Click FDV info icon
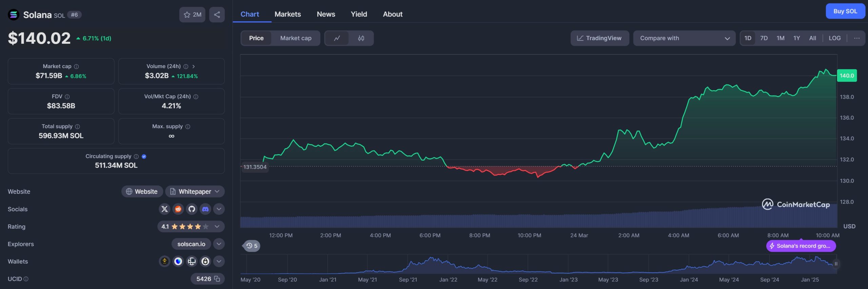868x289 pixels. tap(67, 97)
